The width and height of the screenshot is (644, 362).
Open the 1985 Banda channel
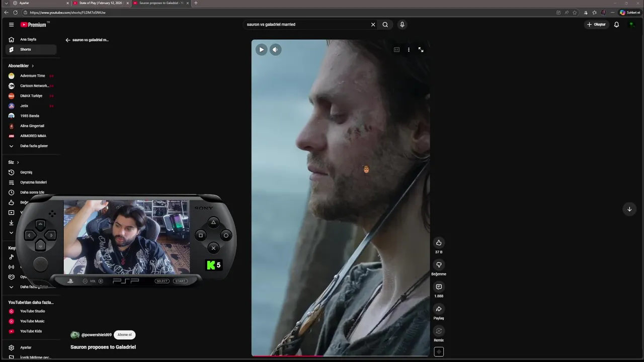[x=31, y=116]
